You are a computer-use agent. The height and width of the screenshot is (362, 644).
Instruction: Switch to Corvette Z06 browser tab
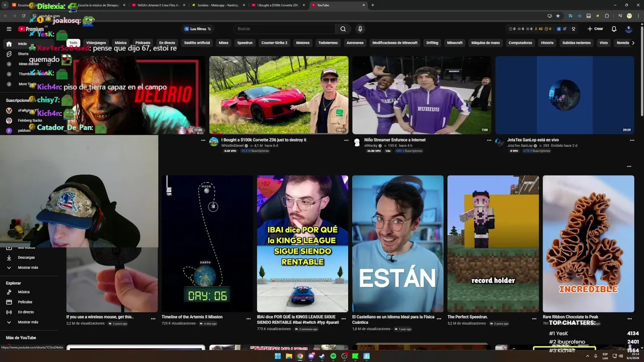click(x=277, y=5)
